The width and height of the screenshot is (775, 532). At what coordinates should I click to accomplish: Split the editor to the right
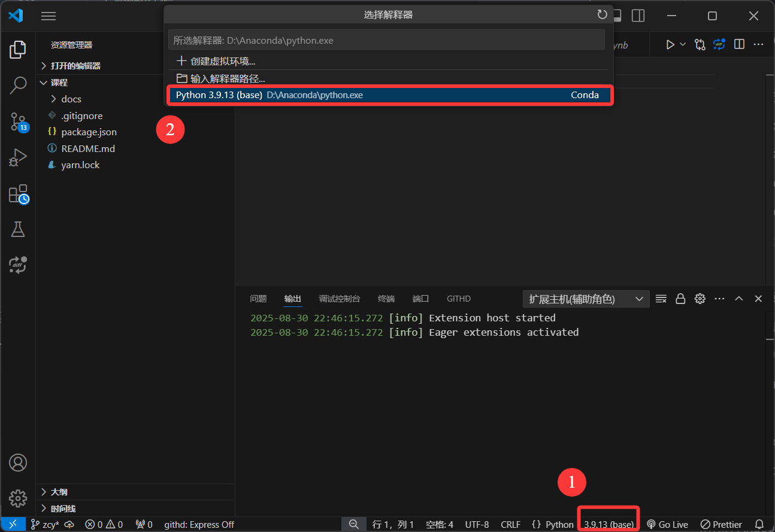tap(739, 44)
